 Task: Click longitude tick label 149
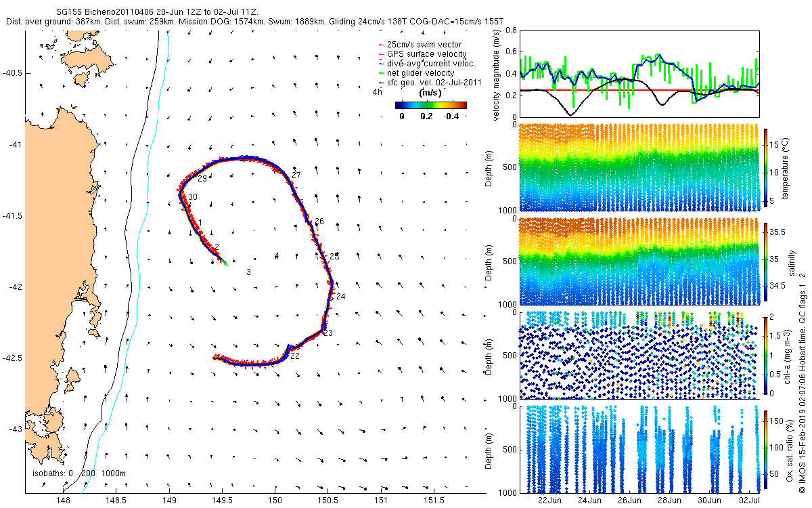click(169, 501)
